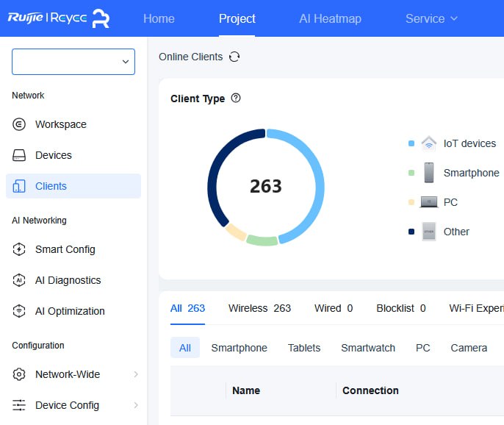Click the Online Clients heading
The image size is (504, 425).
click(190, 57)
